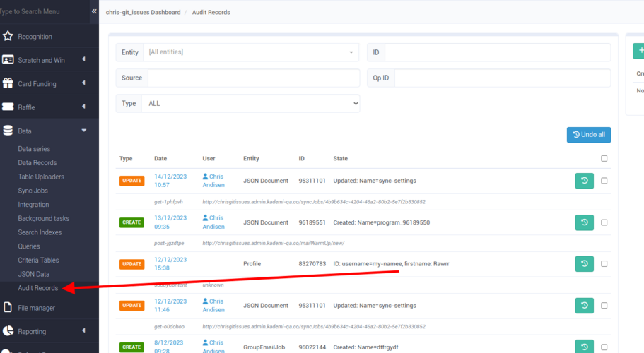This screenshot has width=644, height=353.
Task: Open Data Records in sidebar
Action: point(37,163)
